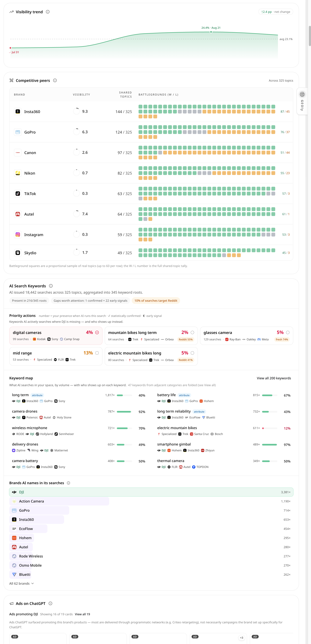This screenshot has width=311, height=644.
Task: Click the delivery drones keyword
Action: (25, 444)
